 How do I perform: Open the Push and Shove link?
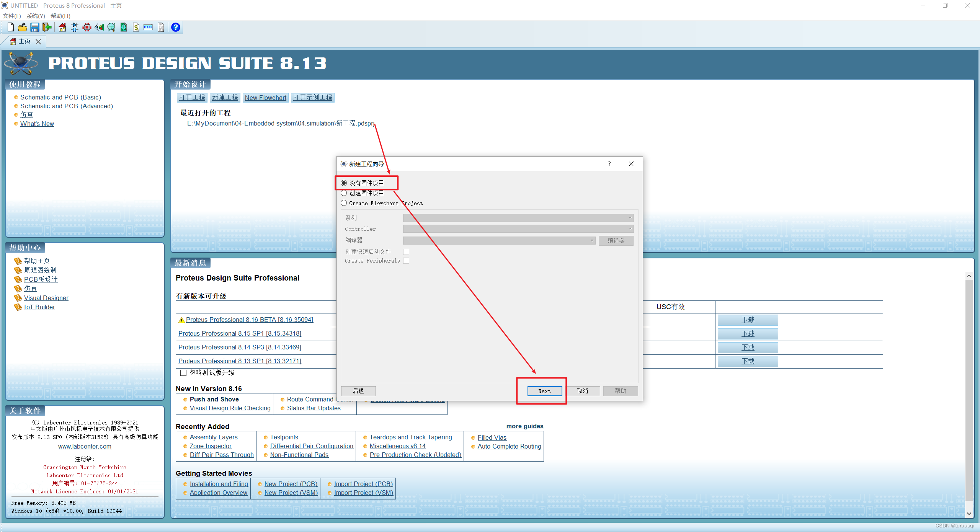coord(214,399)
